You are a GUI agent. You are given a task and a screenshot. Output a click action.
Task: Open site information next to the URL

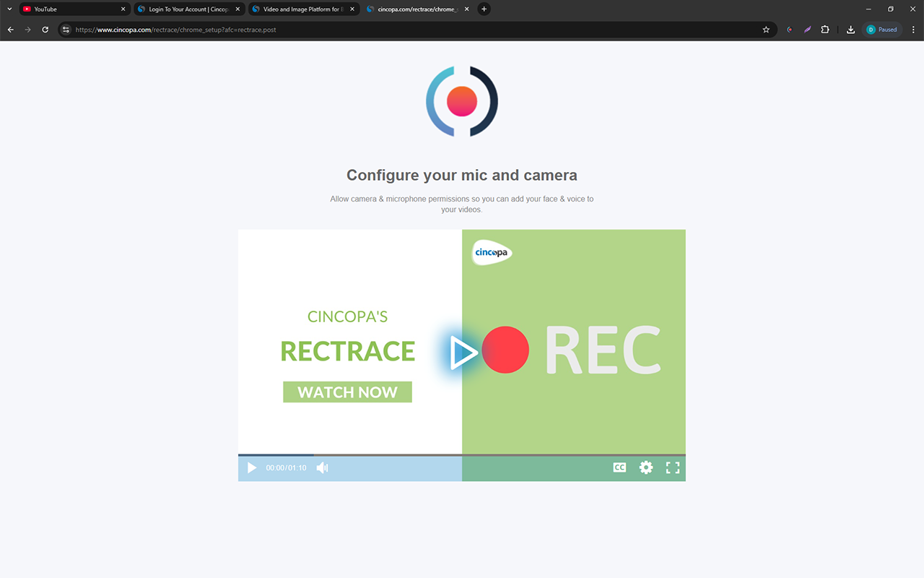point(65,30)
